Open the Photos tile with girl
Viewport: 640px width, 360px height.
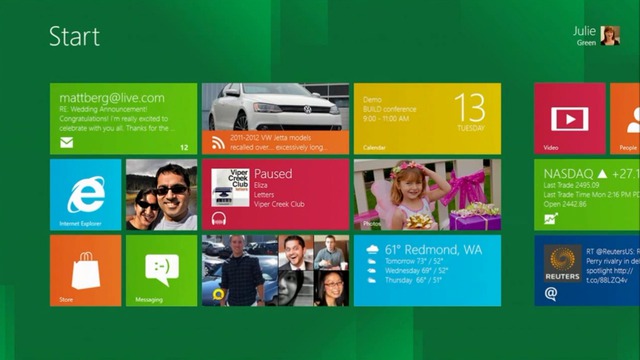pyautogui.click(x=427, y=195)
